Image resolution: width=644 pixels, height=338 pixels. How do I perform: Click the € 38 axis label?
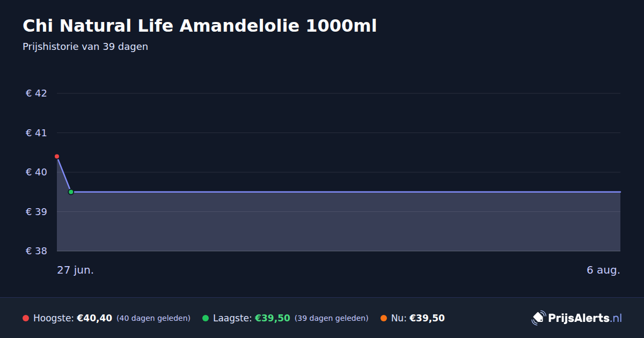coord(36,251)
